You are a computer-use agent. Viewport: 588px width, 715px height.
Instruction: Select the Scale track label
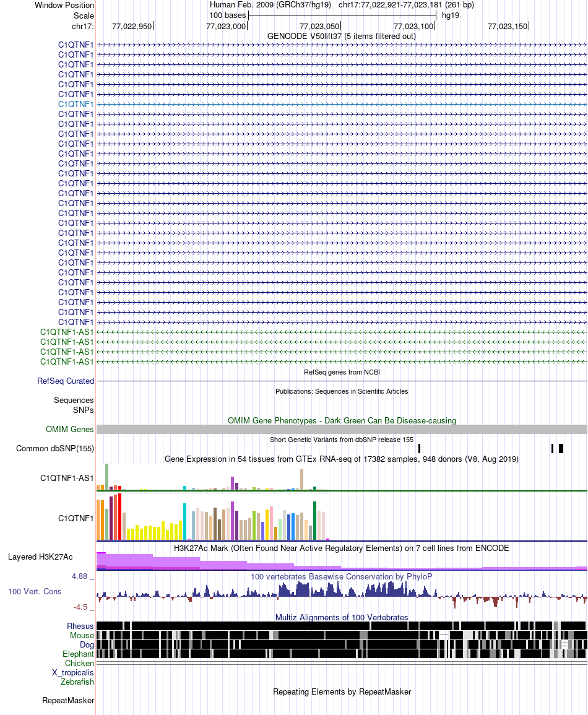click(x=84, y=15)
